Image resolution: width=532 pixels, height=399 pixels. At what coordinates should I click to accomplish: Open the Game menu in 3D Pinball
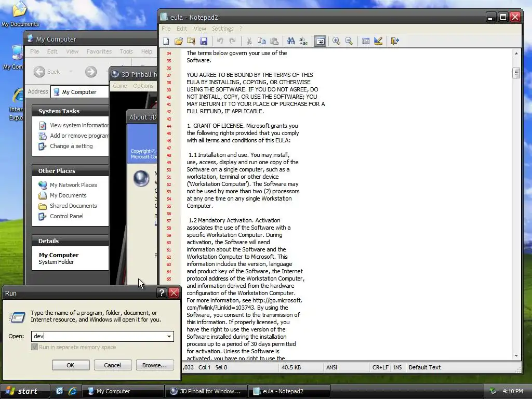(x=120, y=86)
